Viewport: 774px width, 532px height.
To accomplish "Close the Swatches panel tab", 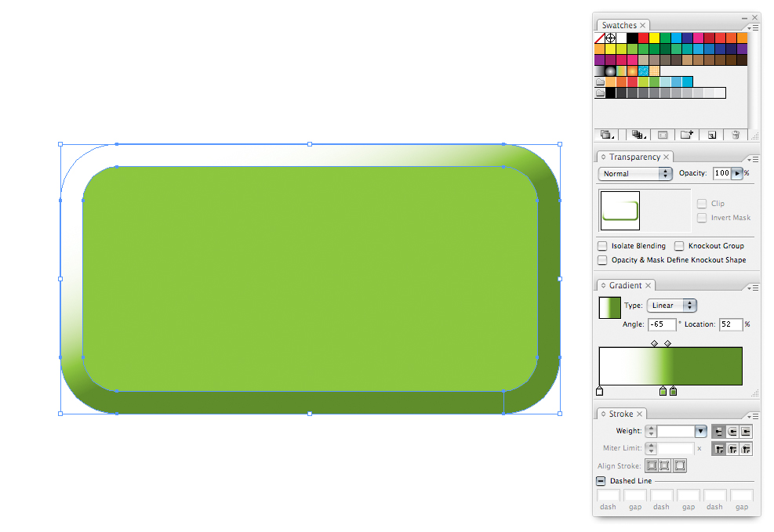I will pos(642,25).
